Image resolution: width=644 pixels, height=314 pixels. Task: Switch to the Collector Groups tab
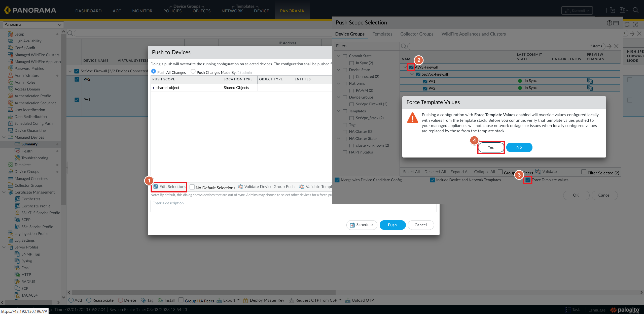pos(417,34)
